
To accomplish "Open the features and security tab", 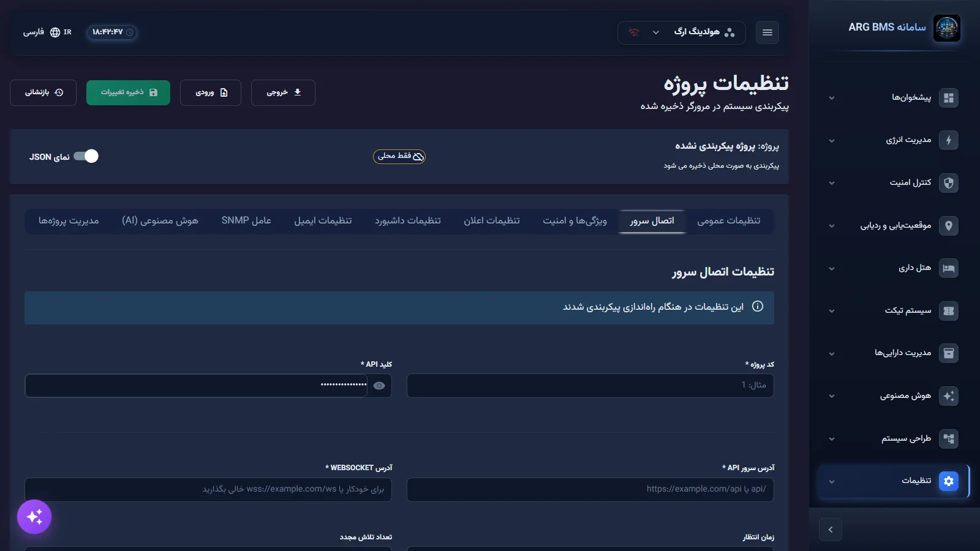I will (575, 221).
